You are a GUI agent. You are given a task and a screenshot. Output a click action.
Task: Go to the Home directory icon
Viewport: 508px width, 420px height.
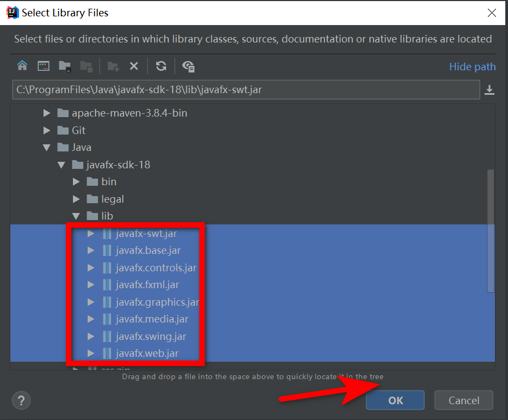pos(22,66)
